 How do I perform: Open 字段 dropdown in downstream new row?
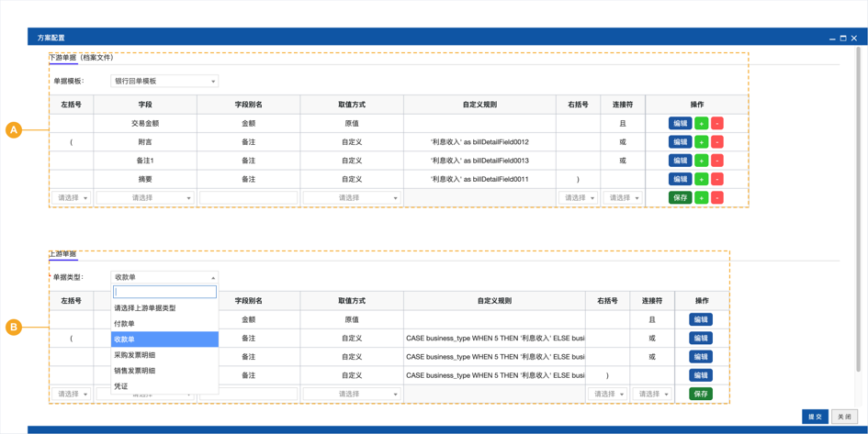tap(145, 197)
